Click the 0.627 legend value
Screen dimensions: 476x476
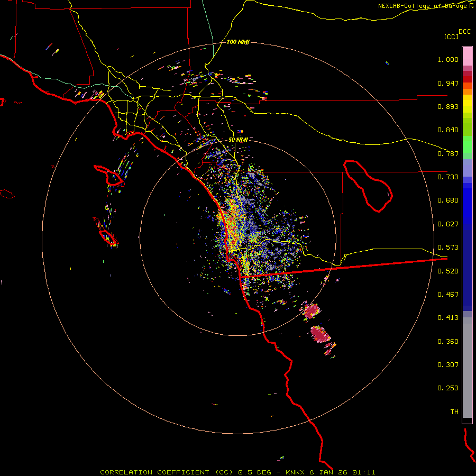coord(448,224)
